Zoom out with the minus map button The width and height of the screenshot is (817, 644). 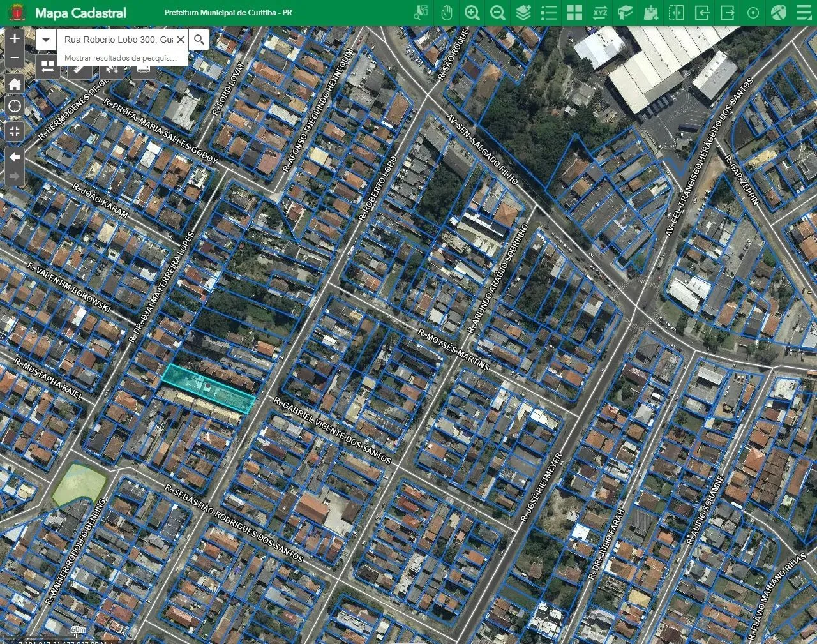[15, 59]
